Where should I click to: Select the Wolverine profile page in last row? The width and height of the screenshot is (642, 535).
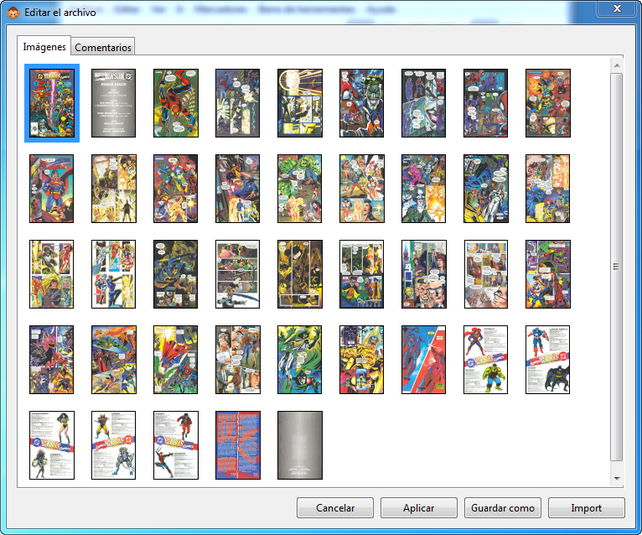[x=113, y=445]
